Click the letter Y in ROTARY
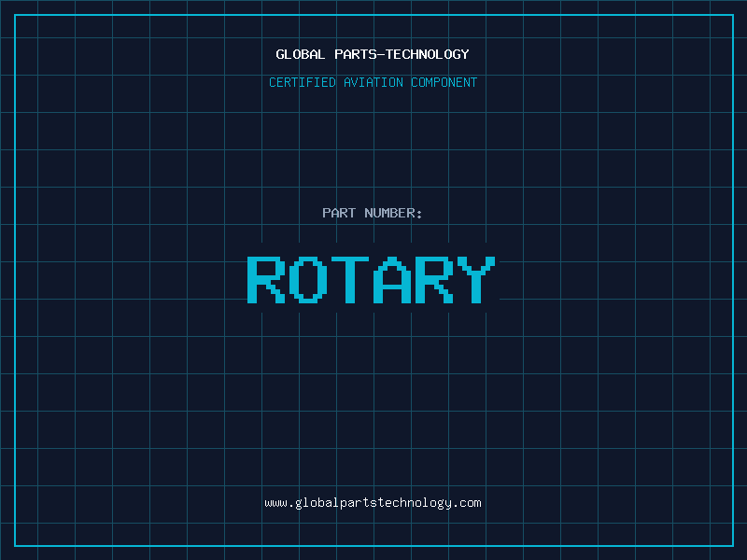This screenshot has height=560, width=747. point(476,280)
